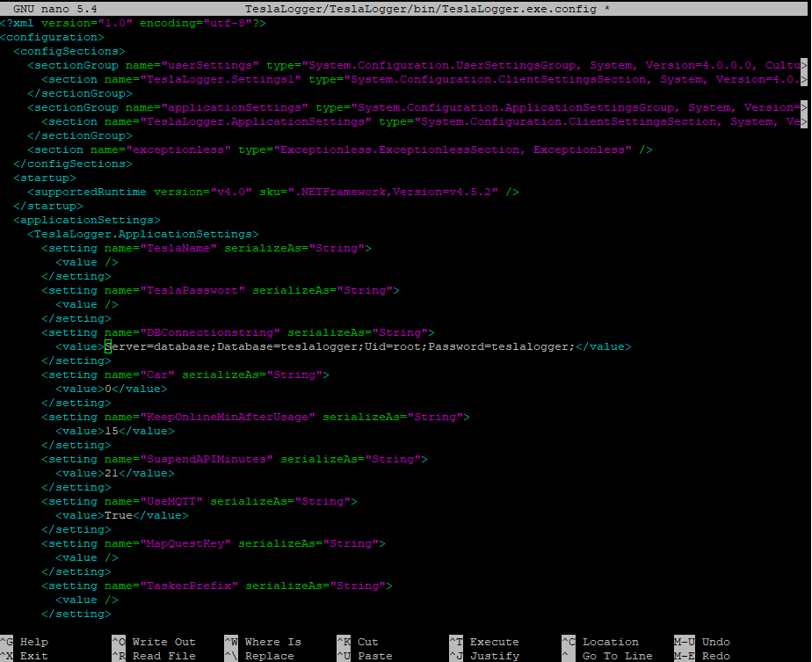Click the closing </startup> tag
This screenshot has width=812, height=662.
point(48,207)
